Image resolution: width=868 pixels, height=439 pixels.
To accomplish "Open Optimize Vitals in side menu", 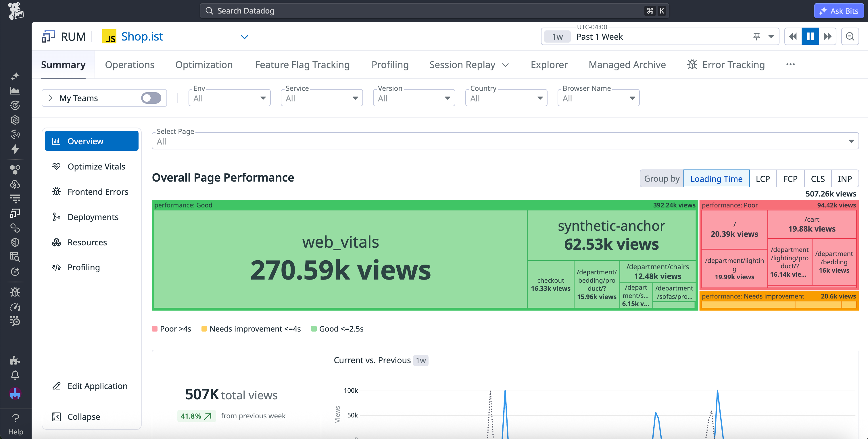I will [x=92, y=166].
